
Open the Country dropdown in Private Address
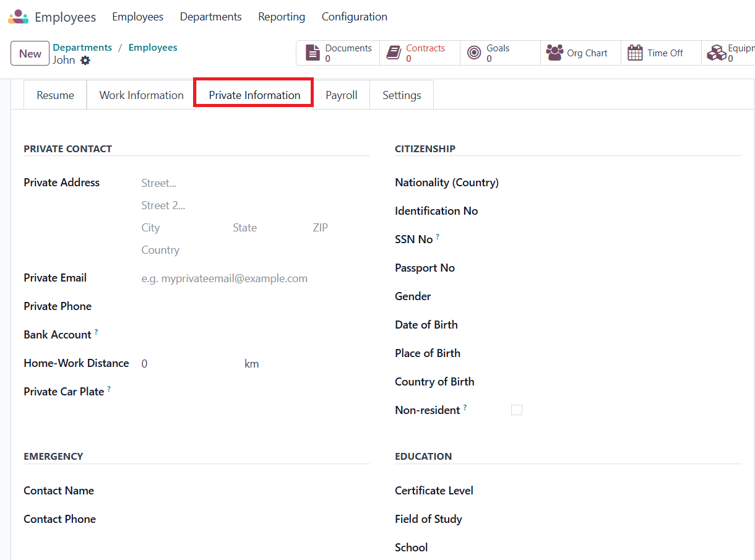[256, 250]
